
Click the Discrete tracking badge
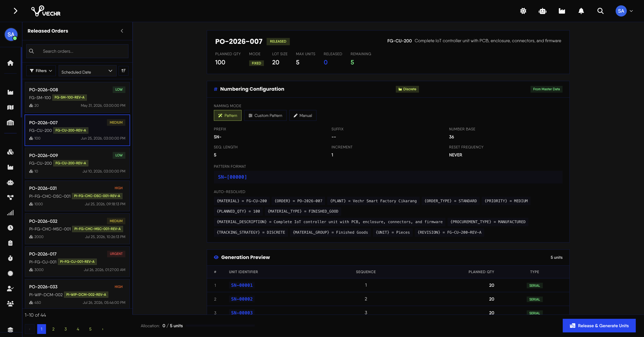coord(407,89)
